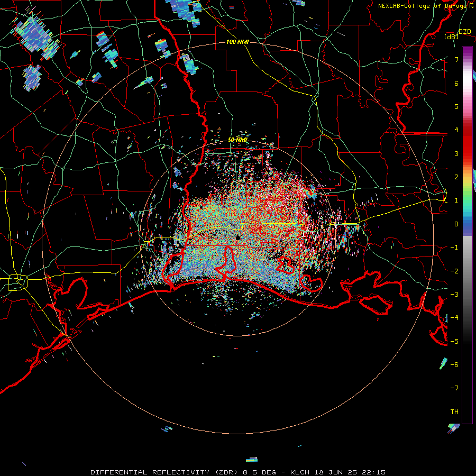Click the 0 value on the color scale

(x=456, y=224)
